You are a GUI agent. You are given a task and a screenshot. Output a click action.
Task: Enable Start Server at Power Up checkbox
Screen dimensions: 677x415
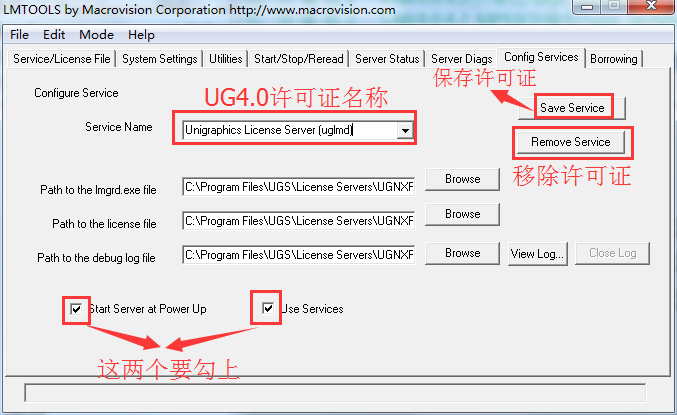[76, 309]
